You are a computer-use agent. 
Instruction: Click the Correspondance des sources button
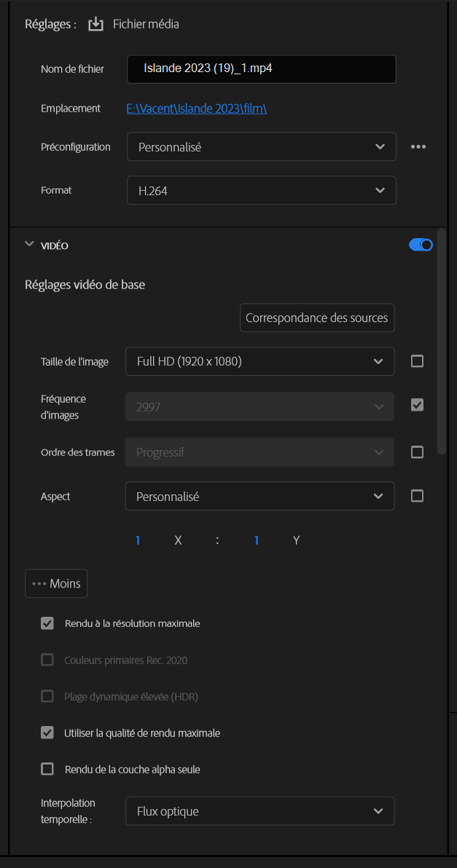[317, 318]
